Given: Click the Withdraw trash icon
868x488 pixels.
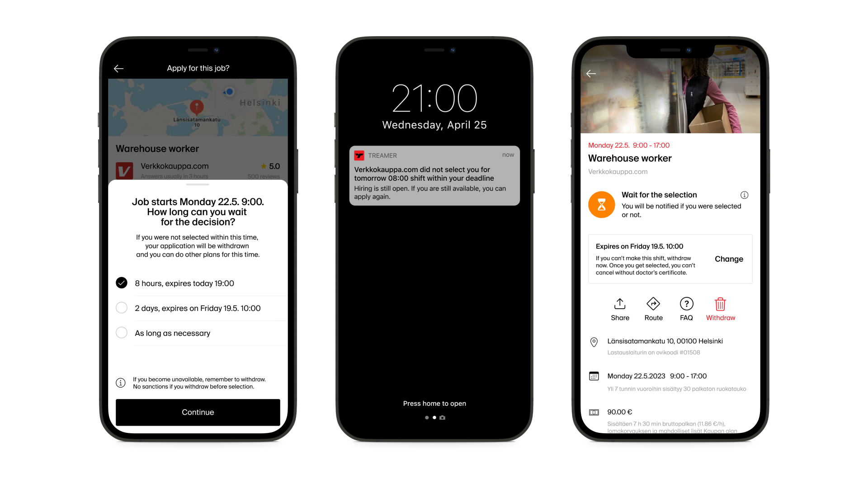Looking at the screenshot, I should click(720, 305).
